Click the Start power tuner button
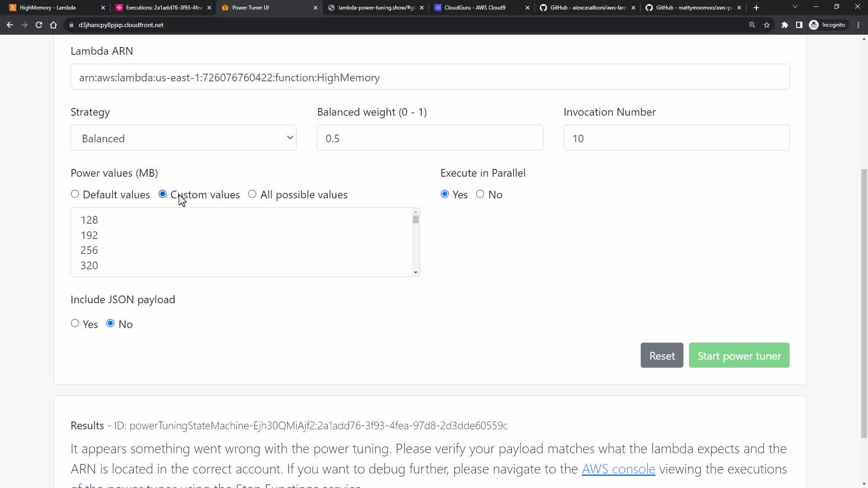Screen dimensions: 868x488 739,356
